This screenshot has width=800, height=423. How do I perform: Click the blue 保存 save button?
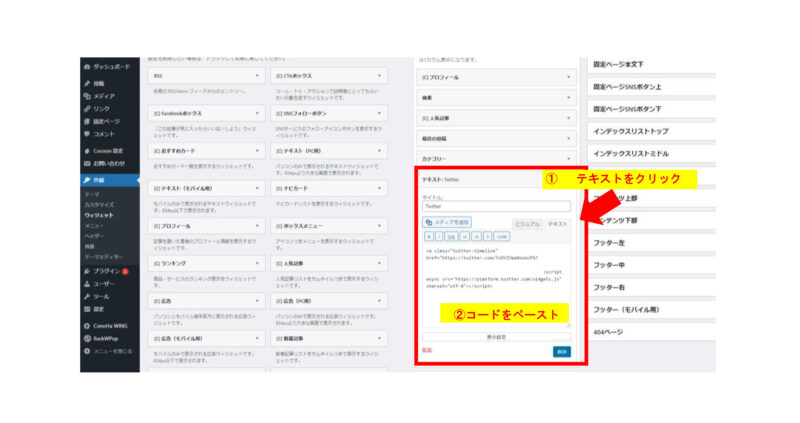click(x=562, y=352)
